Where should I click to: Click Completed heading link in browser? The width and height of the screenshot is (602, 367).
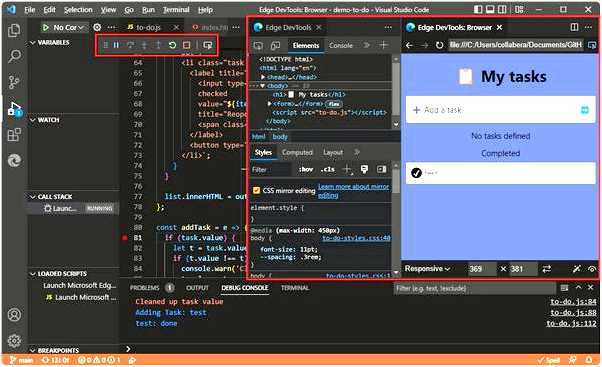coord(501,153)
